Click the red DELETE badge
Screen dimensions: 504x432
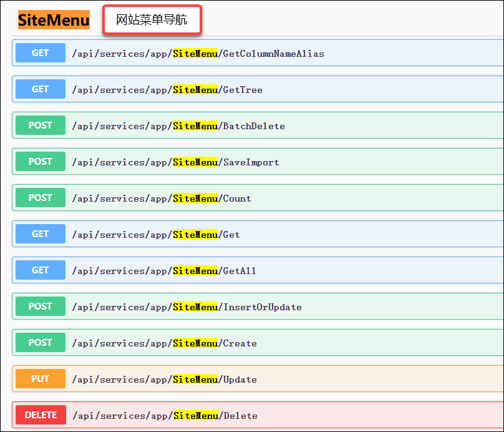(x=41, y=415)
